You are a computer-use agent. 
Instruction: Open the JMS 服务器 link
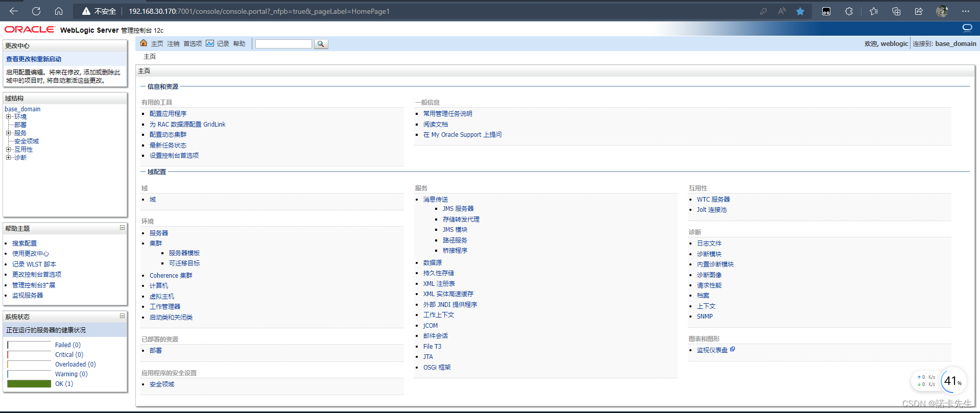[458, 209]
